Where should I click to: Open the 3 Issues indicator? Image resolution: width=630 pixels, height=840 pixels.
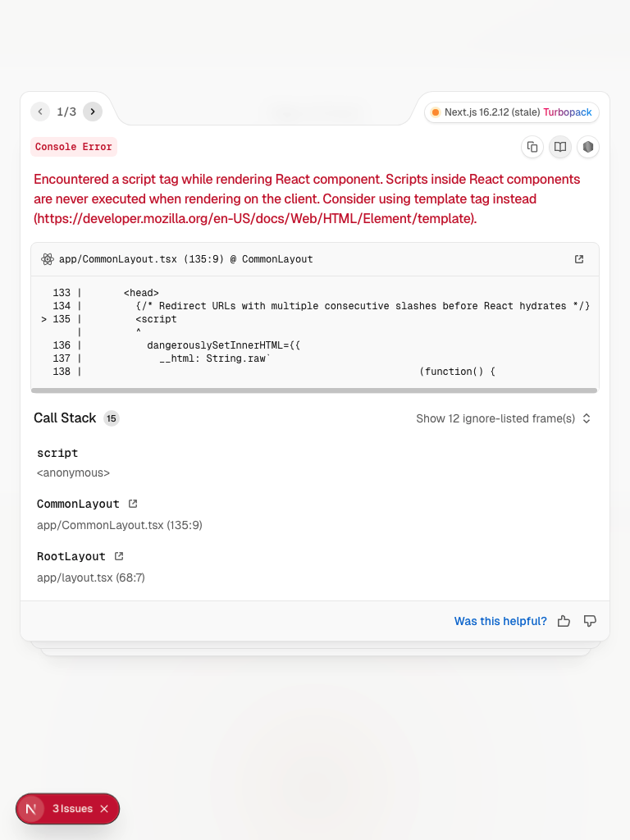pyautogui.click(x=72, y=809)
